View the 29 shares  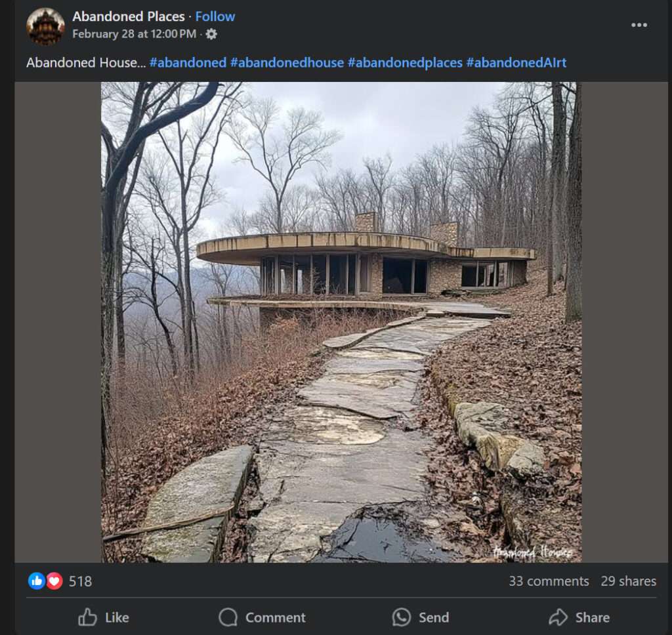coord(628,581)
